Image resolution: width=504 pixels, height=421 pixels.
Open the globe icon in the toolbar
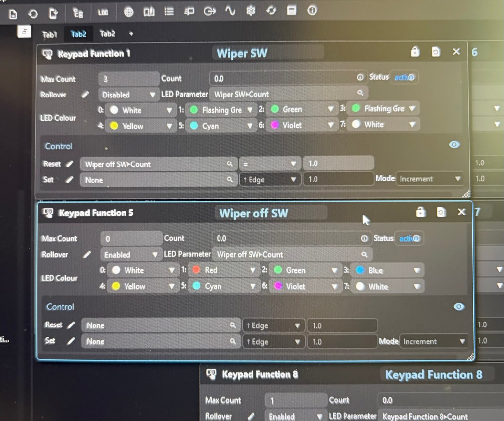(x=129, y=12)
